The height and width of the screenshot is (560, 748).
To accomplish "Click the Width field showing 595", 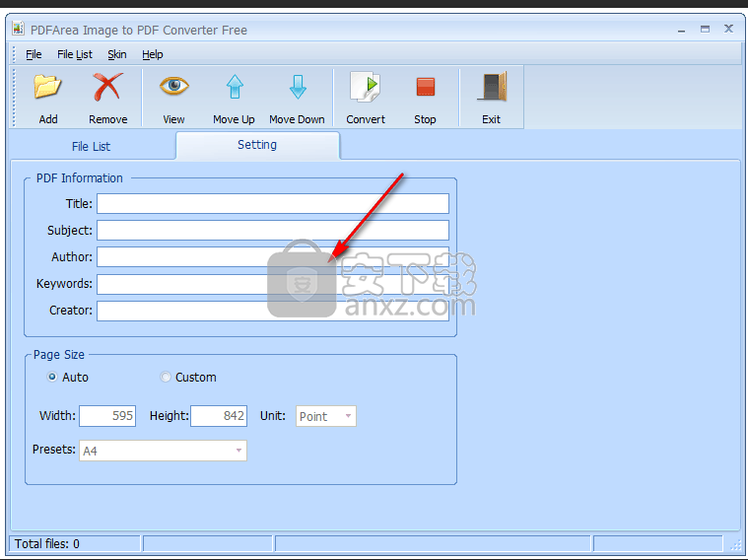I will tap(107, 416).
